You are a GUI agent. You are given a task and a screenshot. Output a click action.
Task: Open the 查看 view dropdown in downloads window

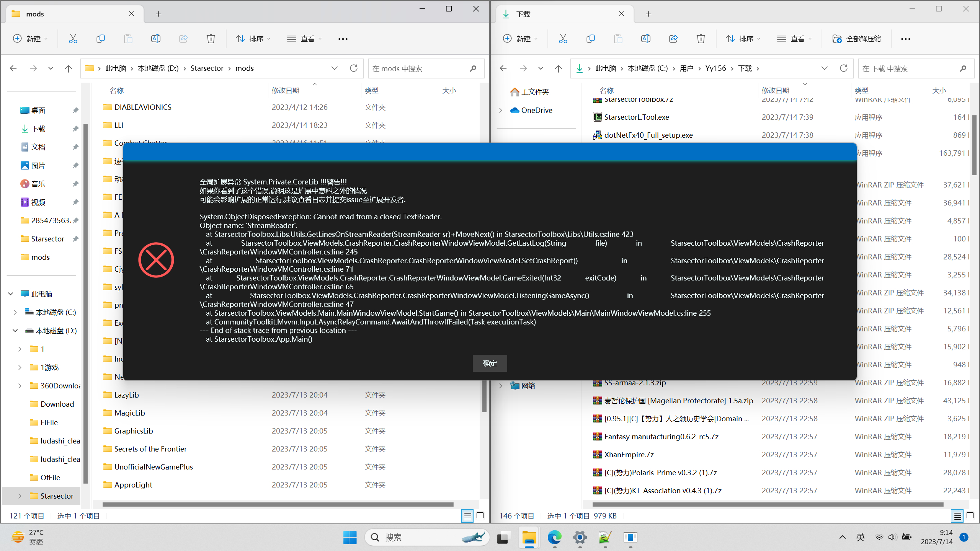point(794,39)
